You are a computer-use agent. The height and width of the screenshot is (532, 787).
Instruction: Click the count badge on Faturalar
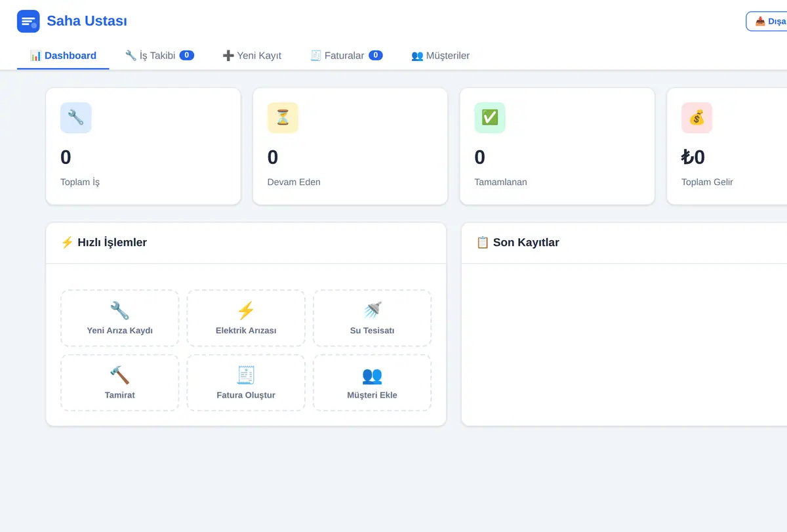click(376, 55)
